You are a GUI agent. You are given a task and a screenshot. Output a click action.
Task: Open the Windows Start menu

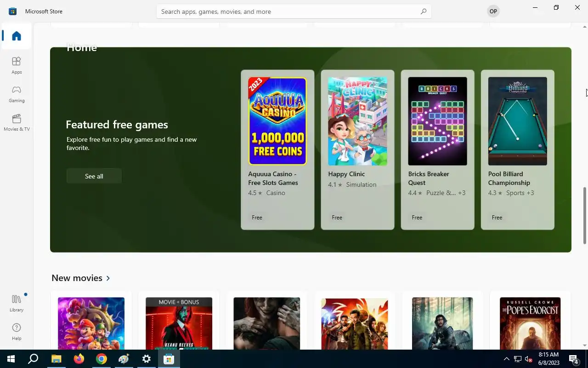[11, 359]
